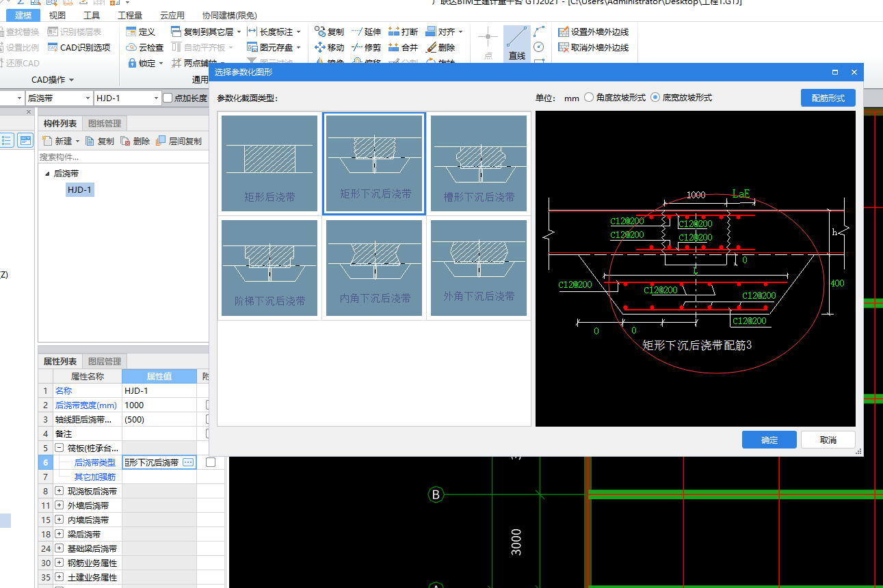The width and height of the screenshot is (883, 588).
Task: Select the 修剪 trim tool
Action: 366,47
